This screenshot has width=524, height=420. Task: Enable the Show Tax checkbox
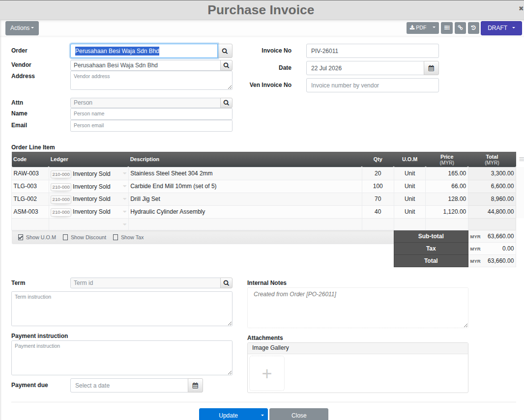[116, 237]
